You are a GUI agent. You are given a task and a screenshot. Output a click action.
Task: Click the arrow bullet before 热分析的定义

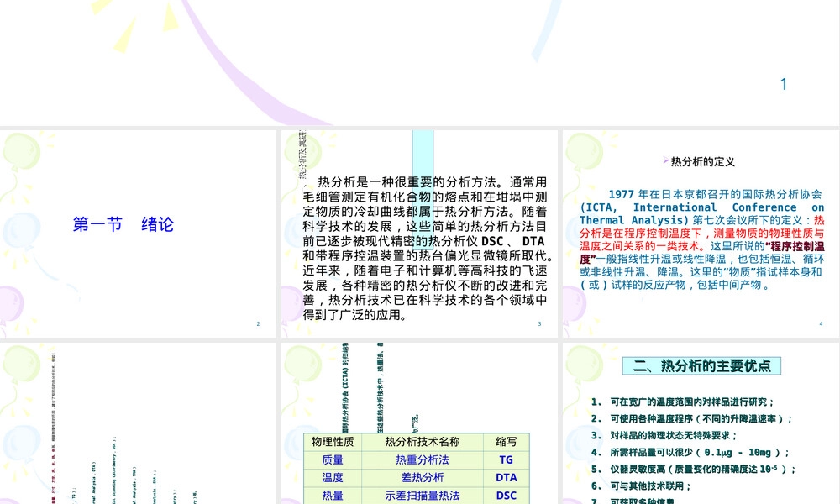click(x=666, y=160)
